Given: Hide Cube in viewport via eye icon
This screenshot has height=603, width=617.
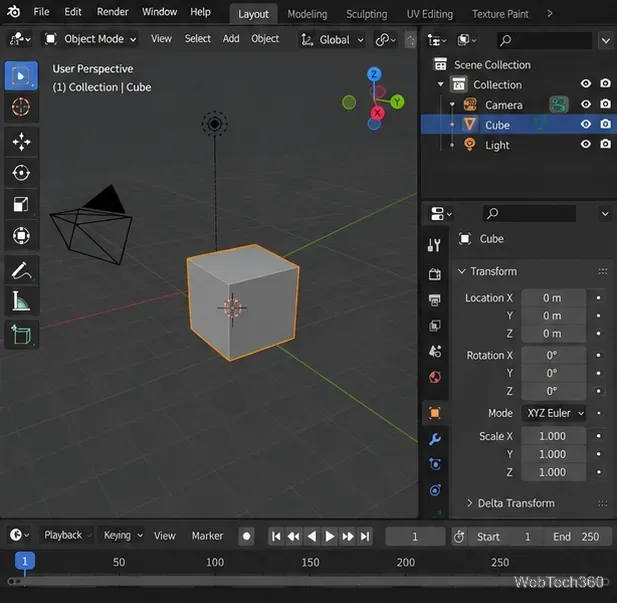Looking at the screenshot, I should coord(586,124).
